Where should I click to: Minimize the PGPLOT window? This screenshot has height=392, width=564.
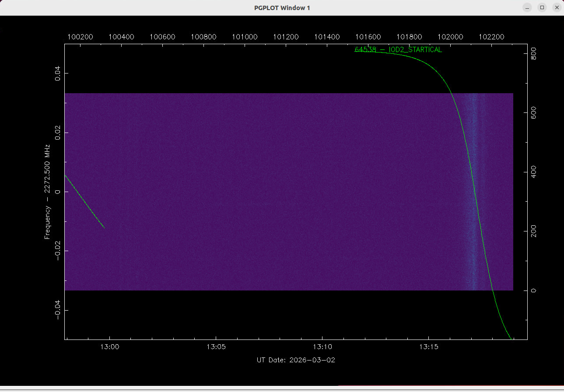[528, 7]
